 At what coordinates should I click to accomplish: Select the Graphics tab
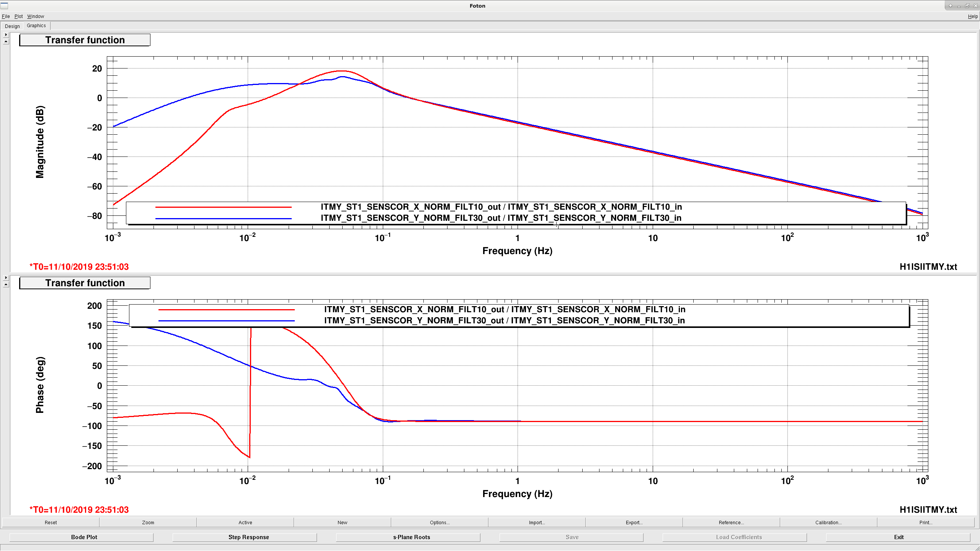36,26
